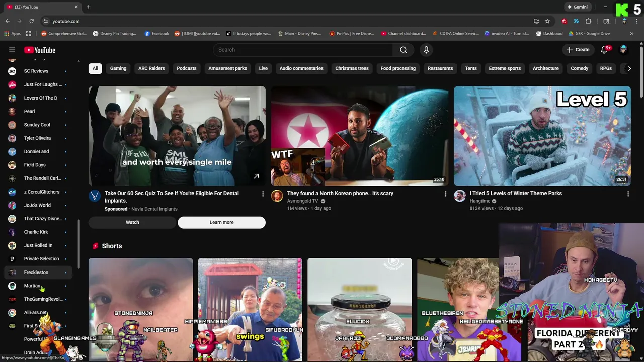This screenshot has height=362, width=644.
Task: Open the account avatar menu
Action: point(623,50)
